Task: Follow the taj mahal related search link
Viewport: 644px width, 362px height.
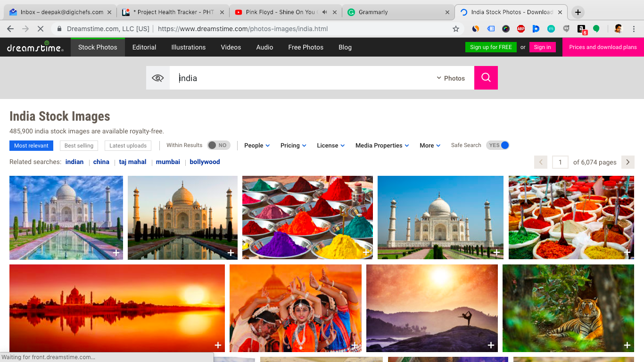Action: [132, 162]
